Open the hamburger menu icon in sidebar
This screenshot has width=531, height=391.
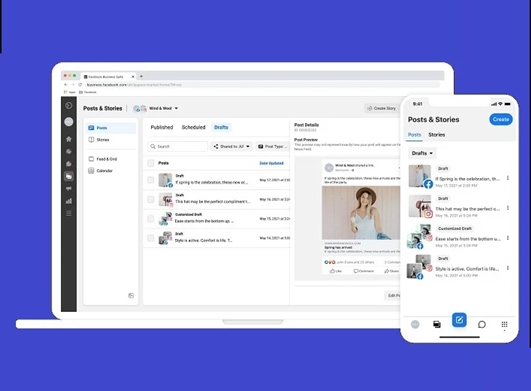[69, 213]
